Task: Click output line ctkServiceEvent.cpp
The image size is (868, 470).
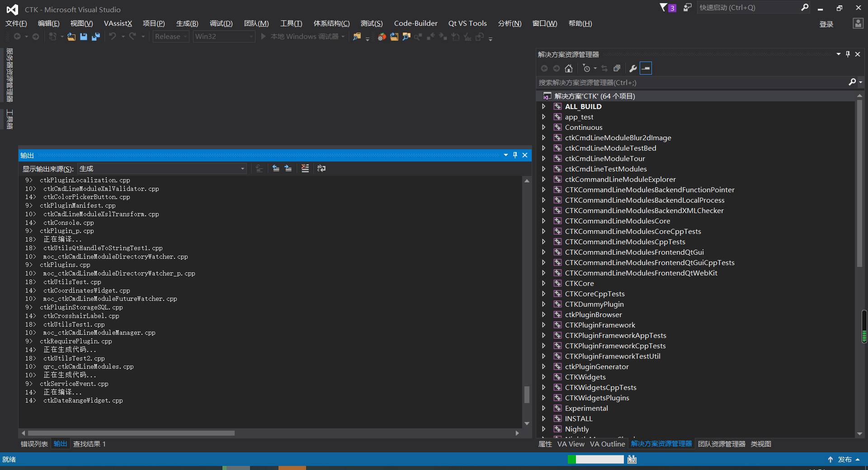Action: click(74, 384)
